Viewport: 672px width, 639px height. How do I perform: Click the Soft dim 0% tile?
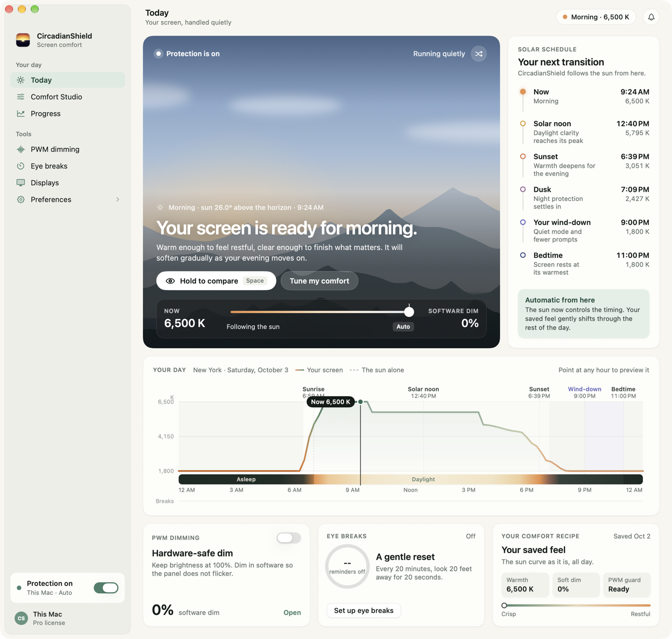(x=576, y=585)
